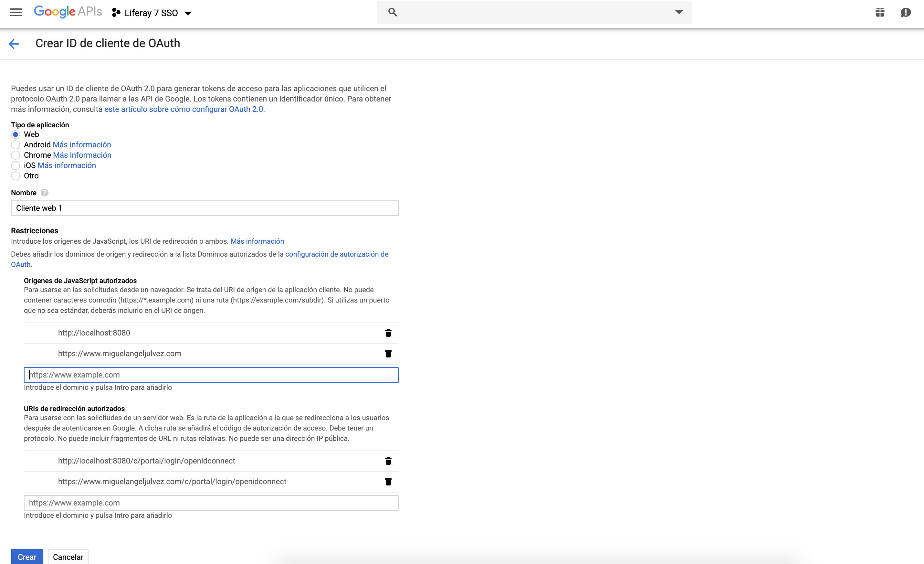Focus the top search bar field
Screen dimensions: 924x564
pyautogui.click(x=534, y=12)
